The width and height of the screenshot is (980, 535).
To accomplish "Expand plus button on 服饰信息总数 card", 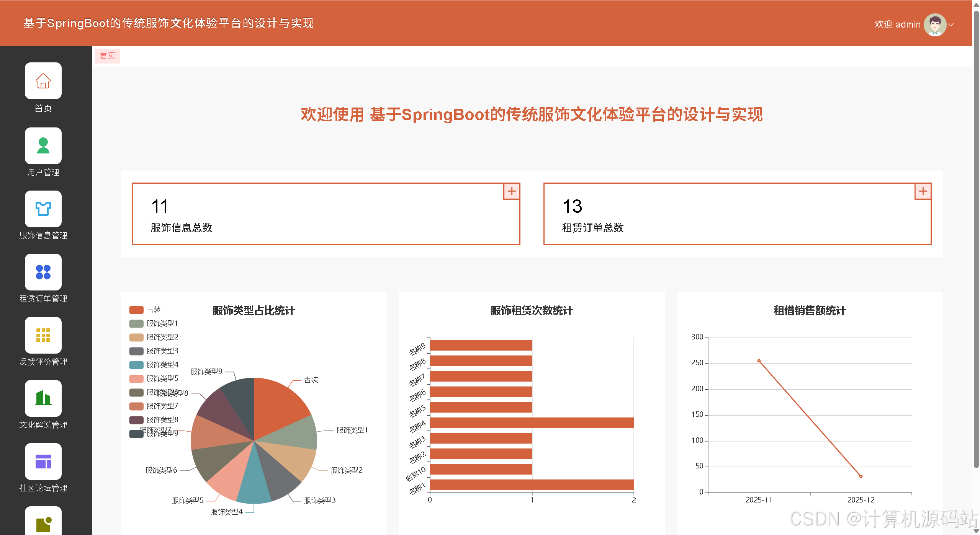I will [511, 191].
